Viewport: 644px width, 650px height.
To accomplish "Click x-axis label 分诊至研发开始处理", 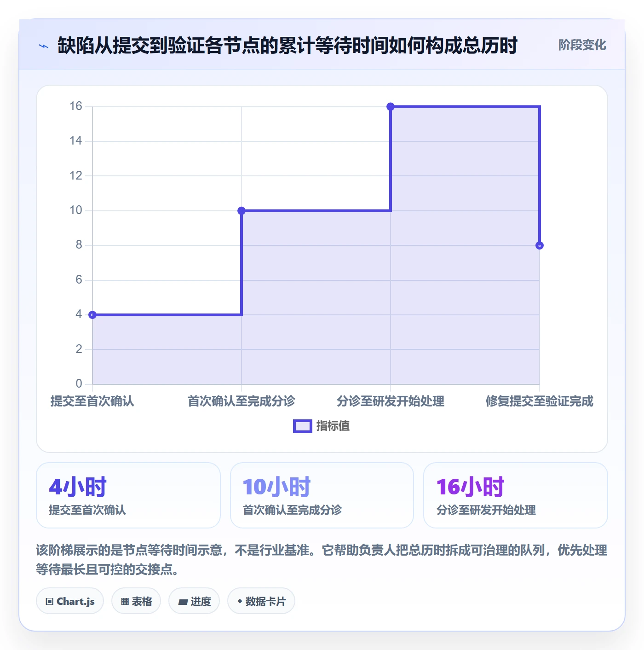I will point(391,401).
